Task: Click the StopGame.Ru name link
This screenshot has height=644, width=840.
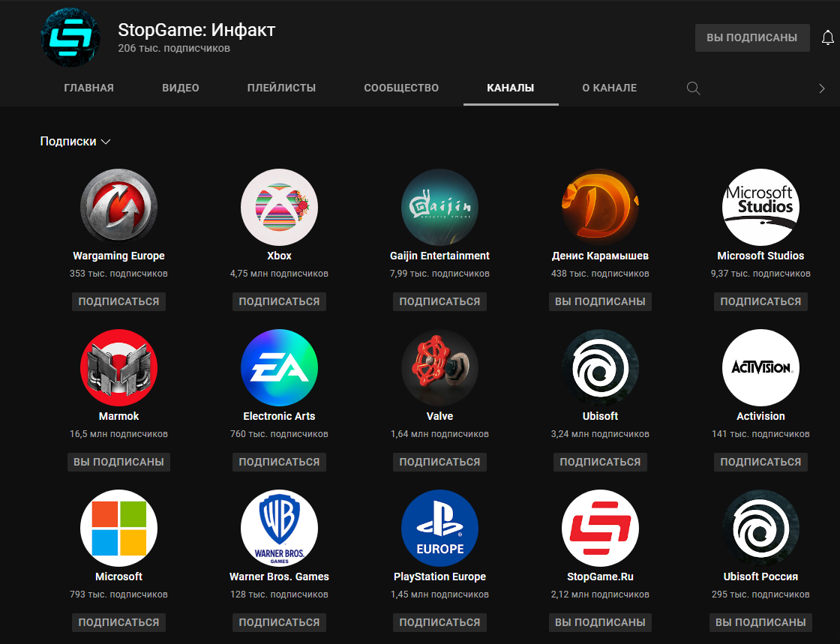Action: click(x=600, y=577)
